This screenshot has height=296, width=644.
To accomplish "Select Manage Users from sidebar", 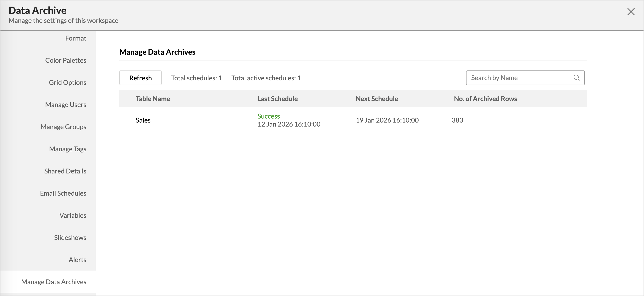I will pyautogui.click(x=66, y=105).
